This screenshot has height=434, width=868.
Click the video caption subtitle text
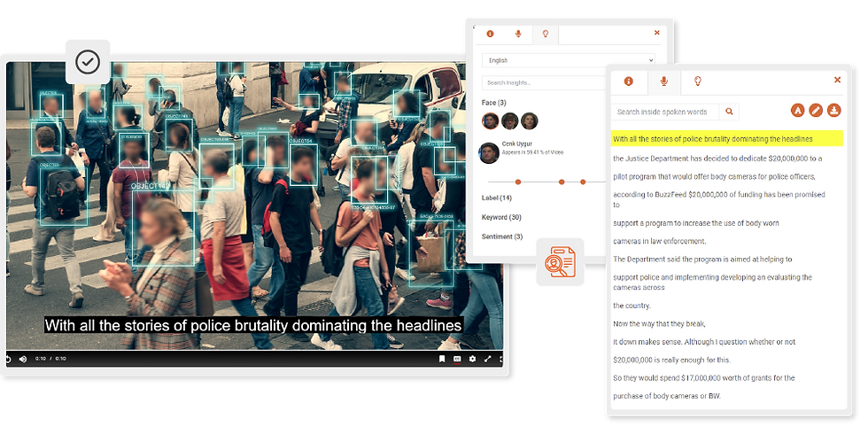[x=253, y=326]
